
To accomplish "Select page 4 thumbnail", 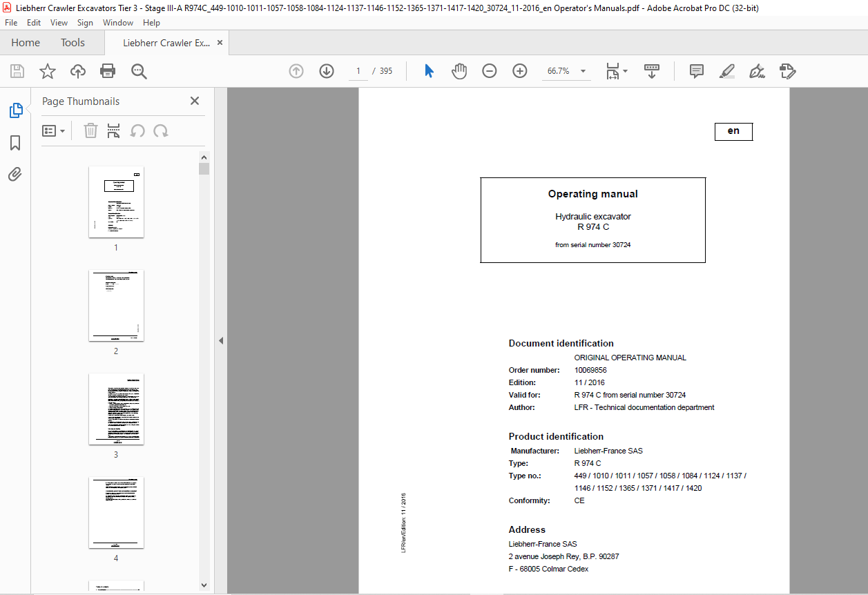I will (116, 512).
